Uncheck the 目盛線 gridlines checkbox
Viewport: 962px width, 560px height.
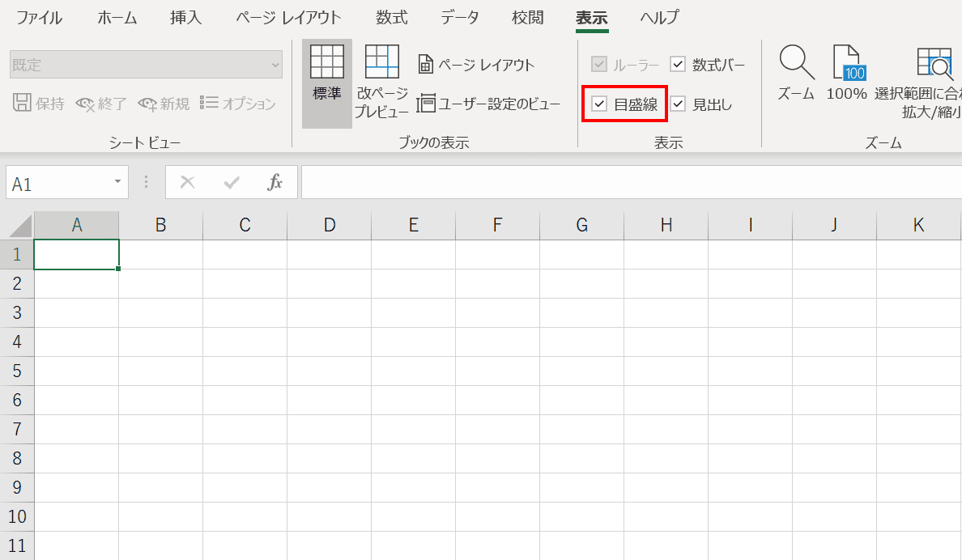pyautogui.click(x=598, y=104)
